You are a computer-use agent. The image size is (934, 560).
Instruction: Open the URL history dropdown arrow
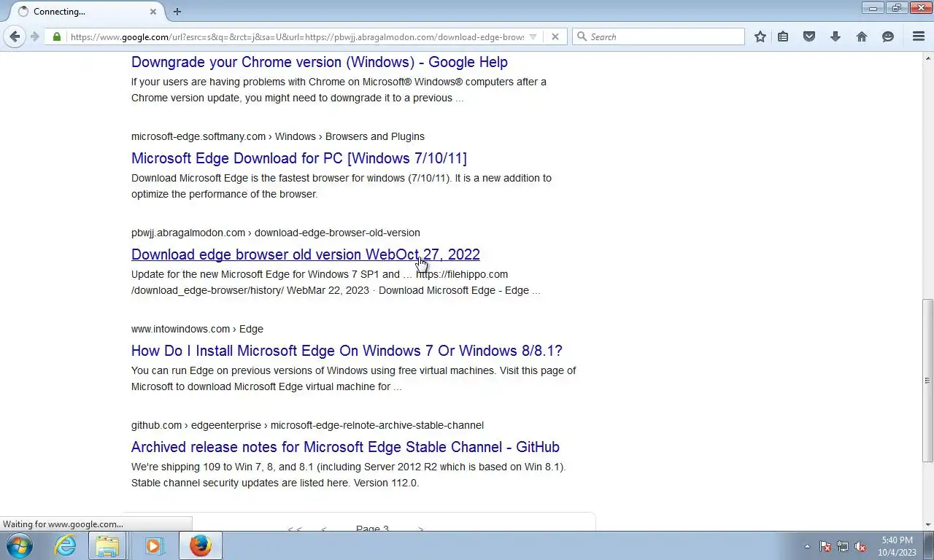[533, 36]
